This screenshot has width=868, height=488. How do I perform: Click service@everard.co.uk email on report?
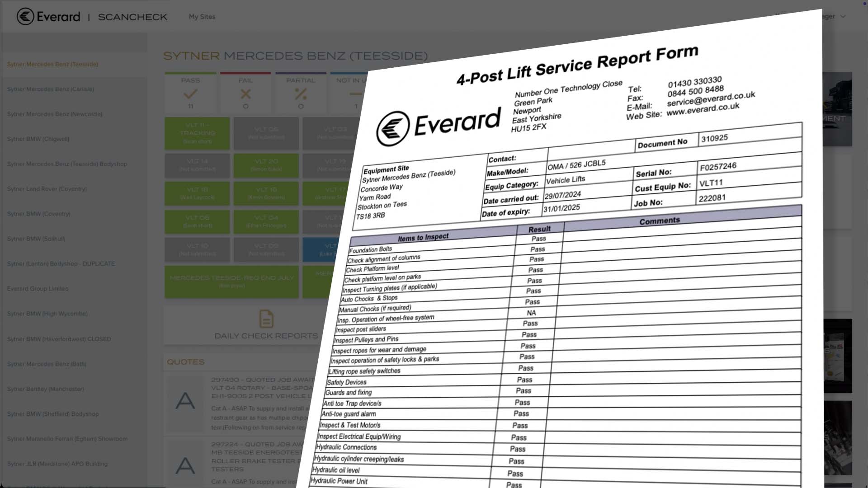pos(711,99)
